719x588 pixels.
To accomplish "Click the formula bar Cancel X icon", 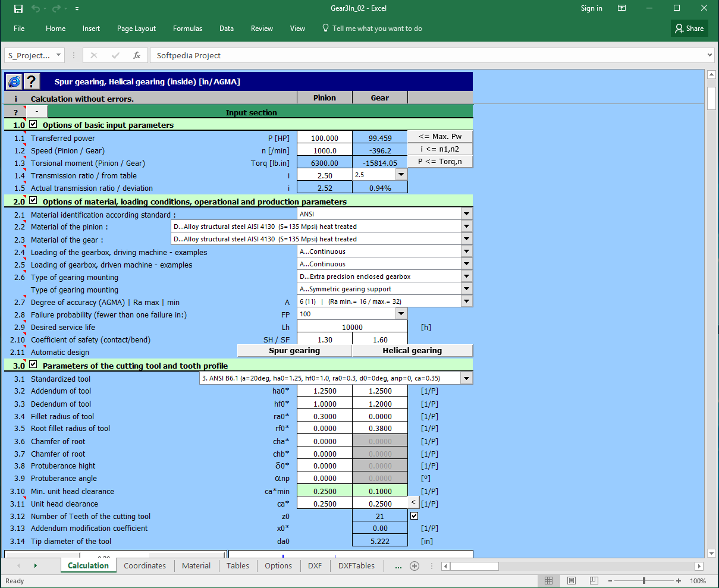I will click(x=93, y=55).
